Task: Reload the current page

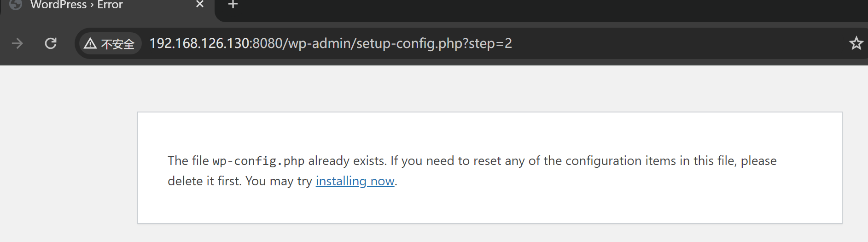Action: coord(51,43)
